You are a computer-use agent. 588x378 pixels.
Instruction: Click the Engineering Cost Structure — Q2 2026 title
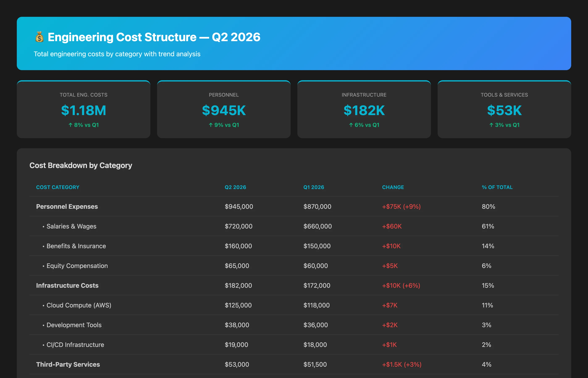[154, 37]
